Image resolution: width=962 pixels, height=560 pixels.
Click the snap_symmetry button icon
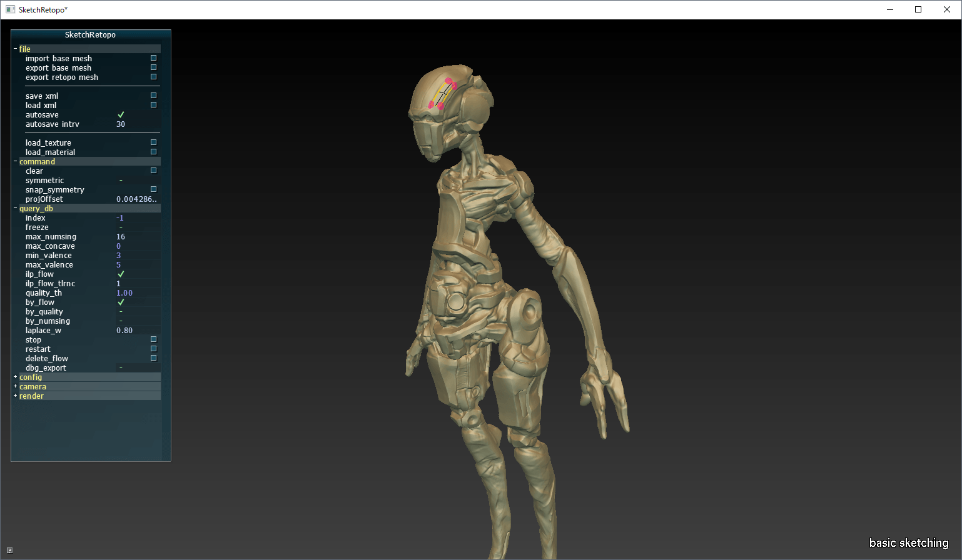pos(153,189)
